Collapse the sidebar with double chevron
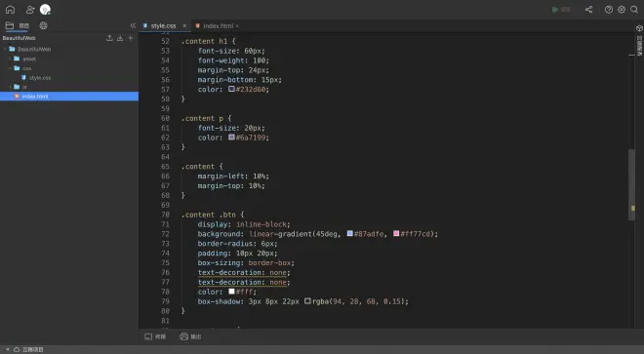Screen dimensions: 644x354 point(133,25)
